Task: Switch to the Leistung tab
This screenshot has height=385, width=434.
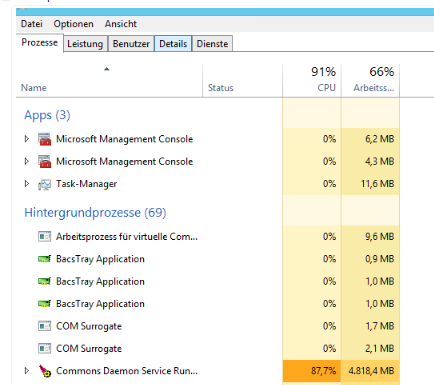Action: (x=85, y=44)
